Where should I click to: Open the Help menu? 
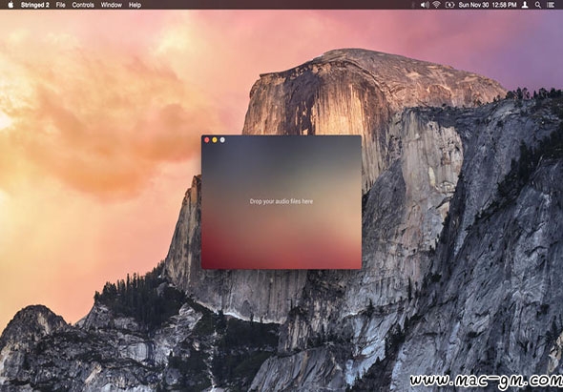135,5
